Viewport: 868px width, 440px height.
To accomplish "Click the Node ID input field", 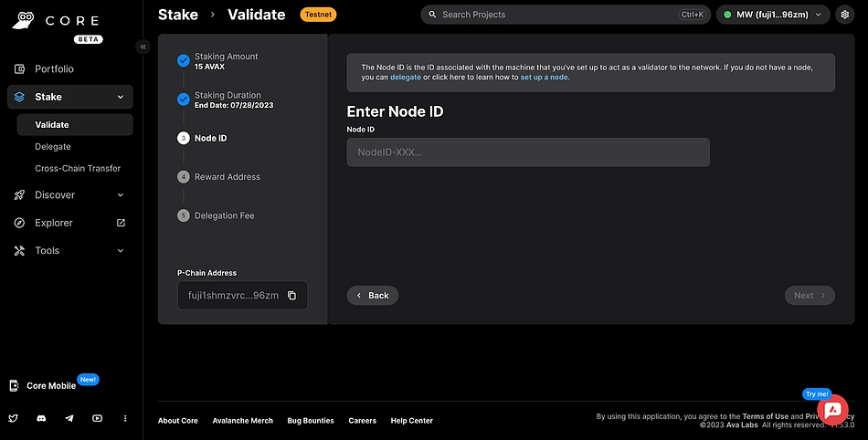I will 527,152.
